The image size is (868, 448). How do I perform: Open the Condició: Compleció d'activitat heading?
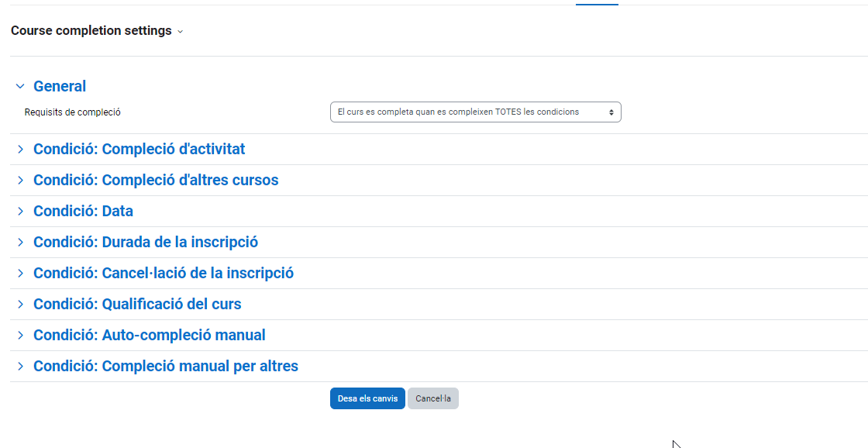pos(139,149)
